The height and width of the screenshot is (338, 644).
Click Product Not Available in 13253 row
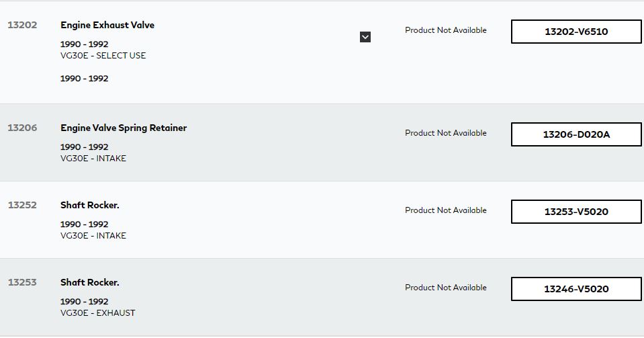(446, 288)
